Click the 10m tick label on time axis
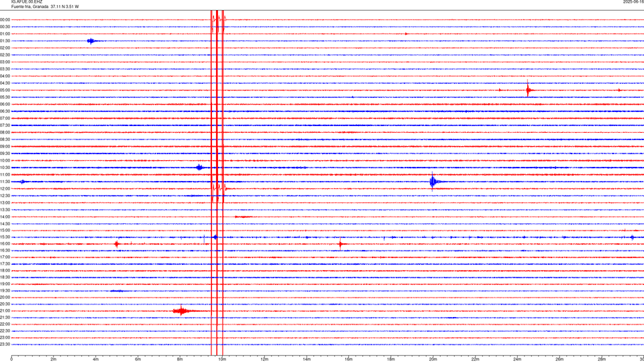 [x=222, y=359]
